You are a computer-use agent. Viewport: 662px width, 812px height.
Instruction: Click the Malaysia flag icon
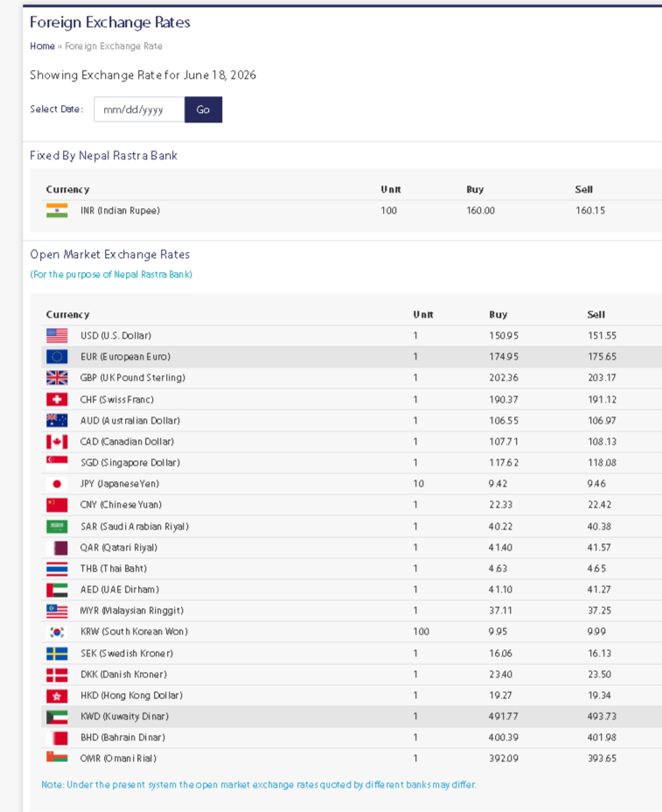pyautogui.click(x=57, y=611)
